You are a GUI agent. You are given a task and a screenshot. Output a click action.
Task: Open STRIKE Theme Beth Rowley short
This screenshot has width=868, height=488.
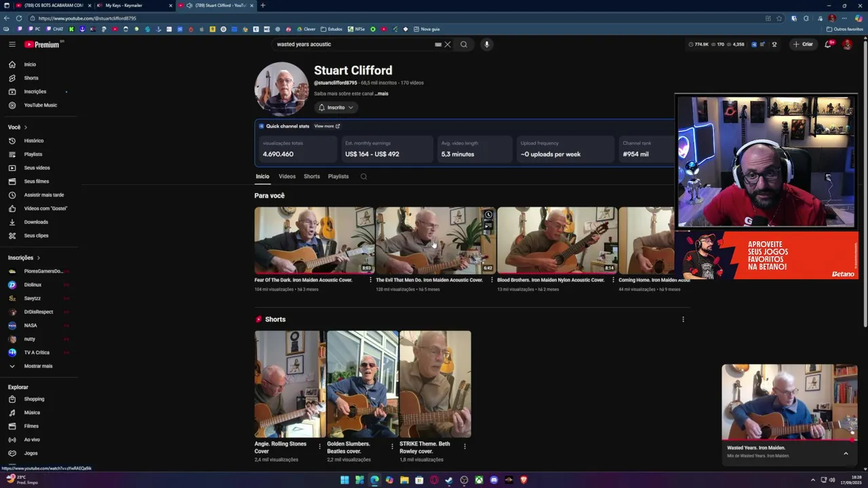pos(435,384)
